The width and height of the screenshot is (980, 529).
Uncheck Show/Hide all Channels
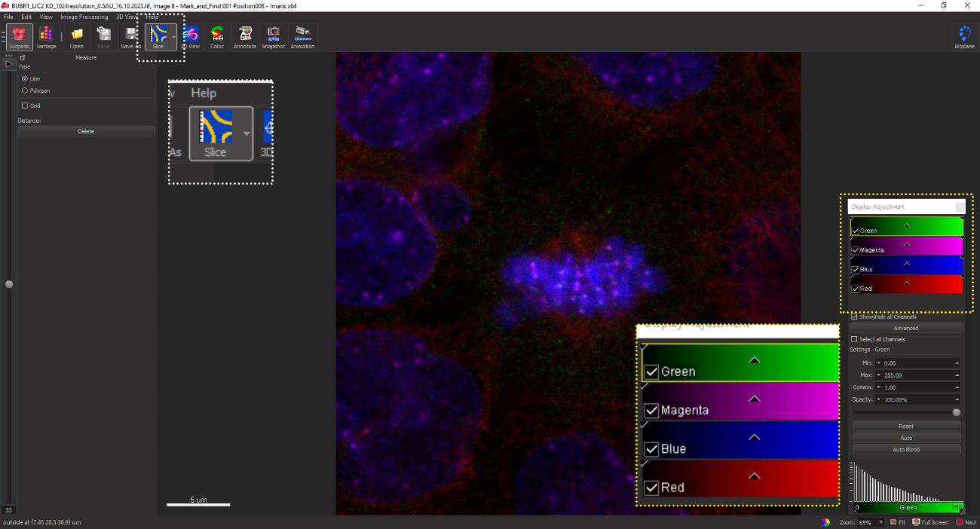(854, 316)
